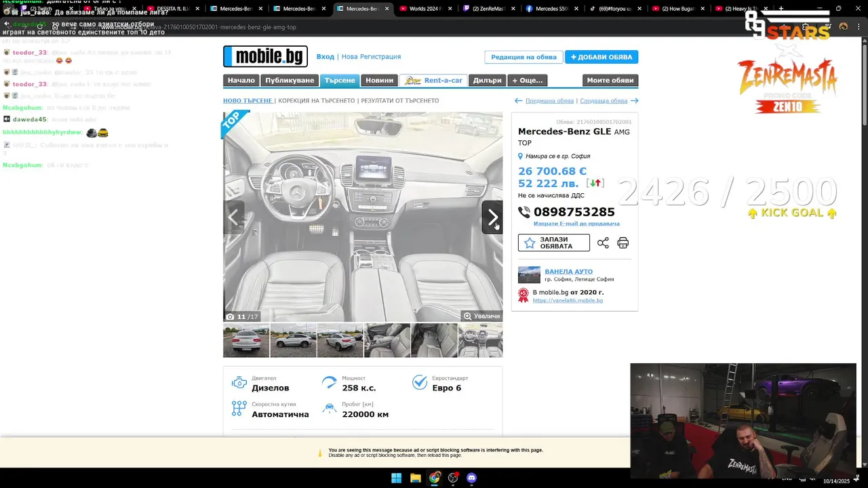Viewport: 868px width, 488px height.
Task: Open Новини navigation tab
Action: click(x=379, y=80)
